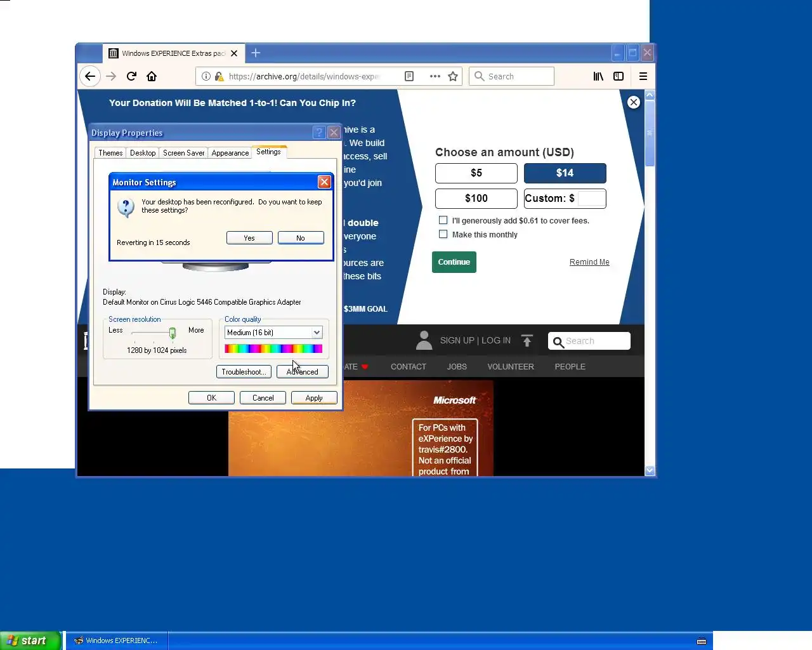The image size is (812, 650).
Task: Switch to the Desktop tab
Action: (x=143, y=153)
